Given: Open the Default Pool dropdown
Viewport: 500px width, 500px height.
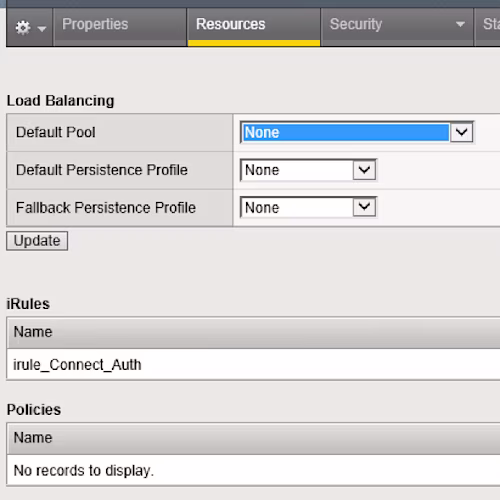Looking at the screenshot, I should [x=356, y=132].
